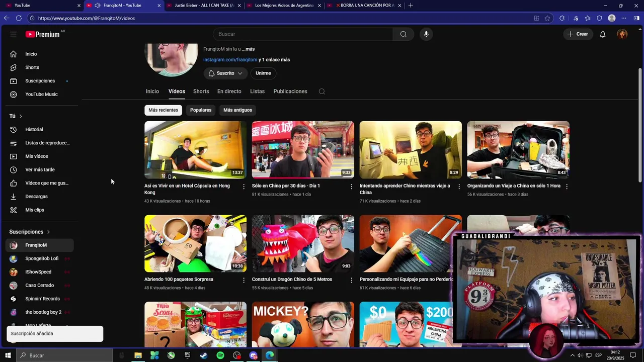Screen dimensions: 644x362
Task: Open the Windows Start menu
Action: [x=8, y=355]
